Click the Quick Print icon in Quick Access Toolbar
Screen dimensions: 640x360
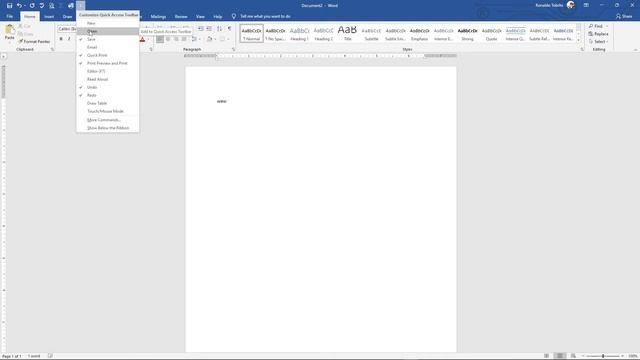pos(71,6)
